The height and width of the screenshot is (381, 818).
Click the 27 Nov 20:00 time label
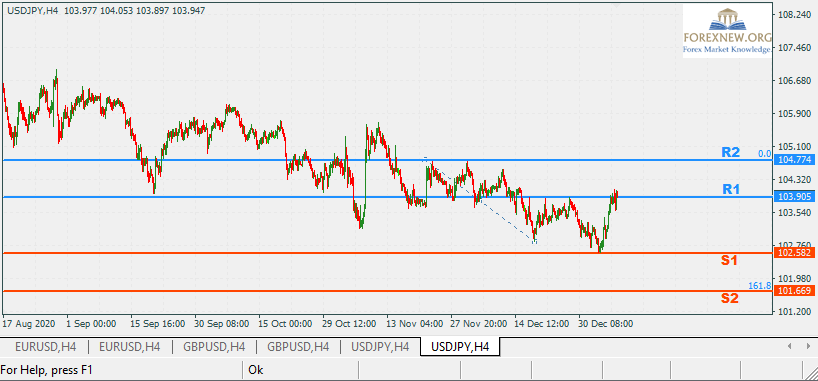(478, 324)
